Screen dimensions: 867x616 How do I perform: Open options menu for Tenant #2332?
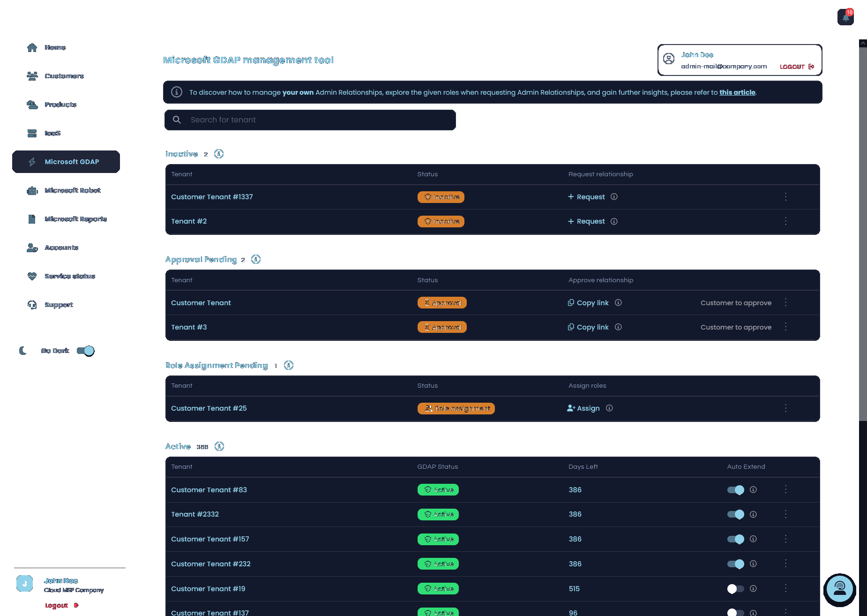786,514
